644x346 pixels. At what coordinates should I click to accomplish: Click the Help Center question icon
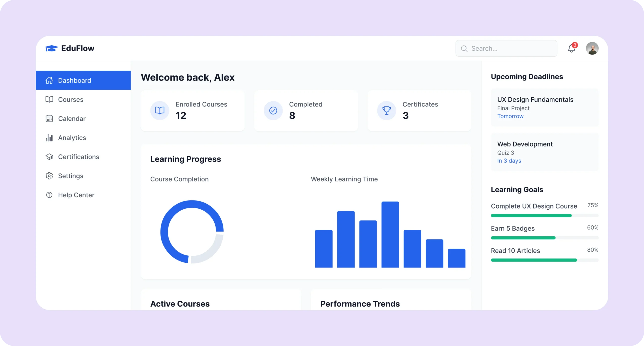click(x=49, y=195)
